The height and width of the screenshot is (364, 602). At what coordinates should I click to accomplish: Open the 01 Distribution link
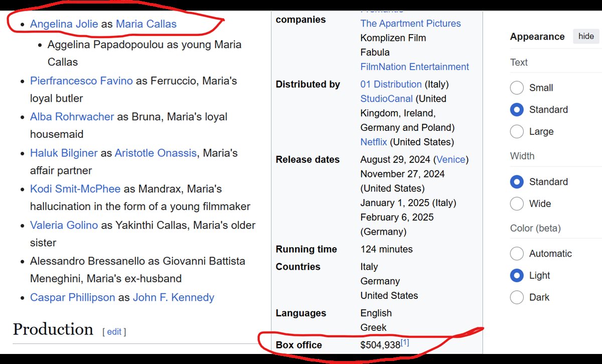(391, 84)
